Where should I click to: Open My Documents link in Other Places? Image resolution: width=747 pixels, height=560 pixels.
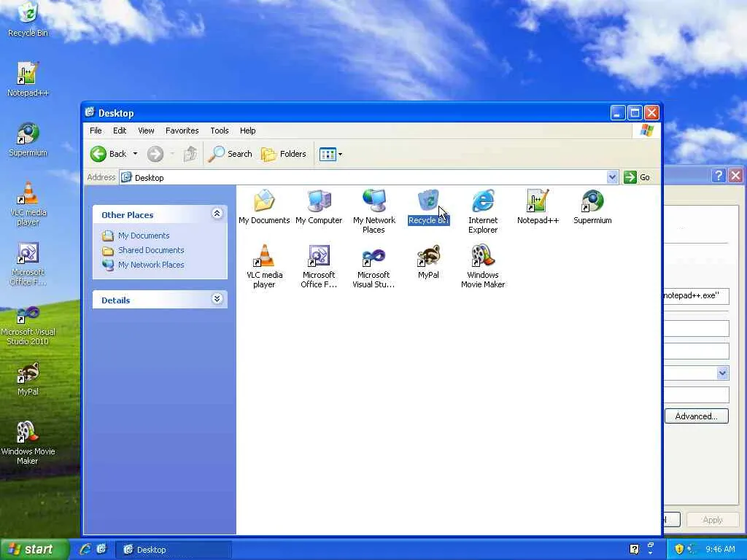point(144,236)
